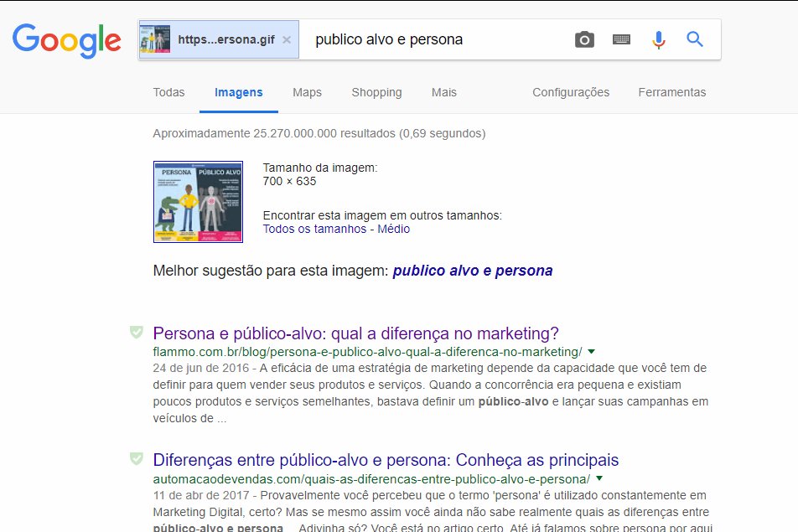Viewport: 798px width, 532px height.
Task: Click the blue magnifier search button
Action: (x=695, y=39)
